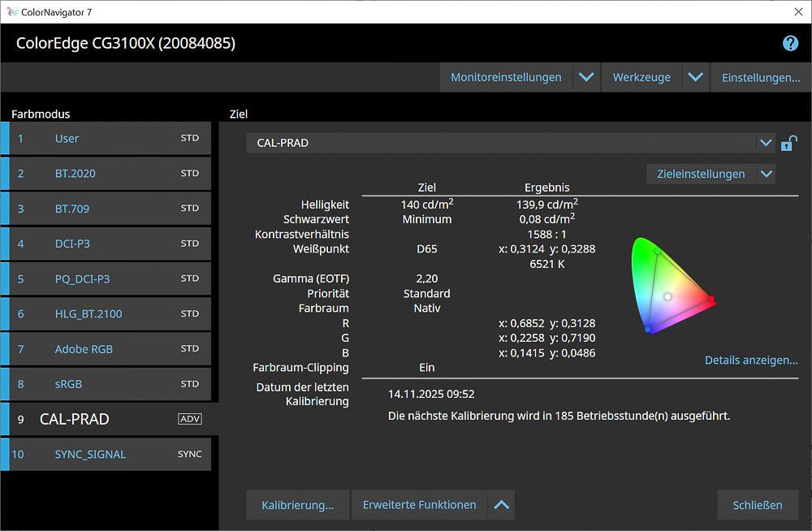
Task: Click the Zieleinstellungen button
Action: click(x=700, y=174)
